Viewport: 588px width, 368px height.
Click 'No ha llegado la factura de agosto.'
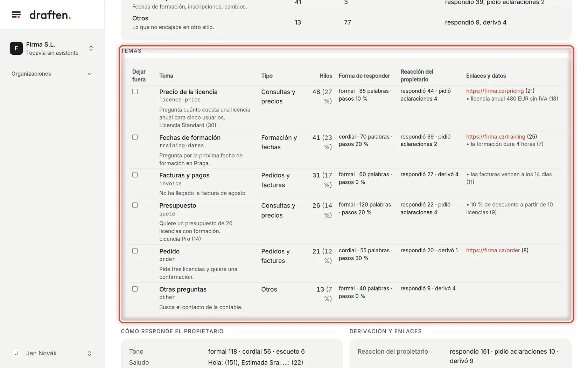pyautogui.click(x=203, y=193)
